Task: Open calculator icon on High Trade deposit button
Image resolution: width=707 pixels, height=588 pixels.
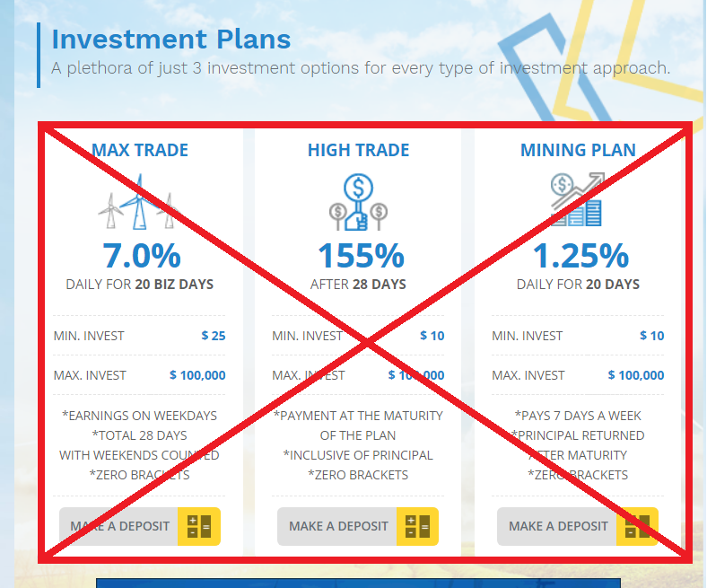Action: click(417, 526)
